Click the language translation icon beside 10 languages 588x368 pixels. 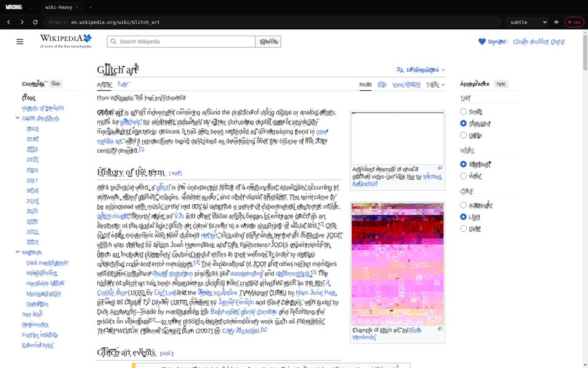point(400,70)
